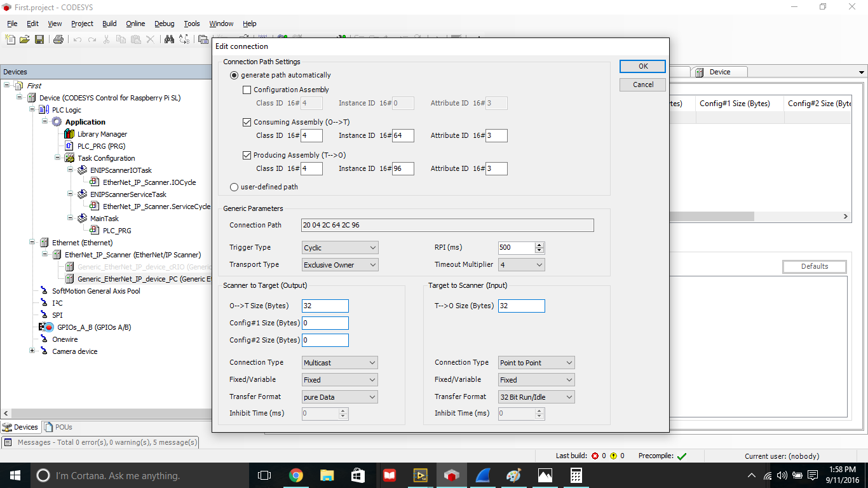Image resolution: width=868 pixels, height=488 pixels.
Task: Open the Debug menu
Action: 164,24
